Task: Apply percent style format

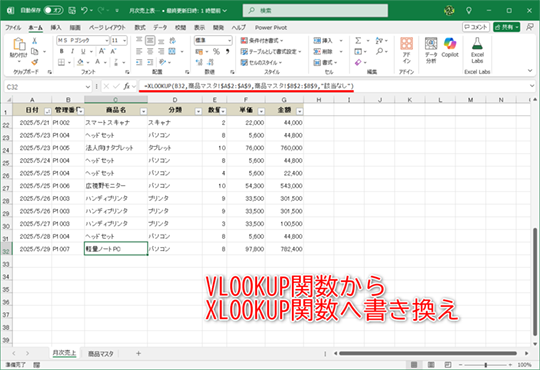Action: coord(216,51)
